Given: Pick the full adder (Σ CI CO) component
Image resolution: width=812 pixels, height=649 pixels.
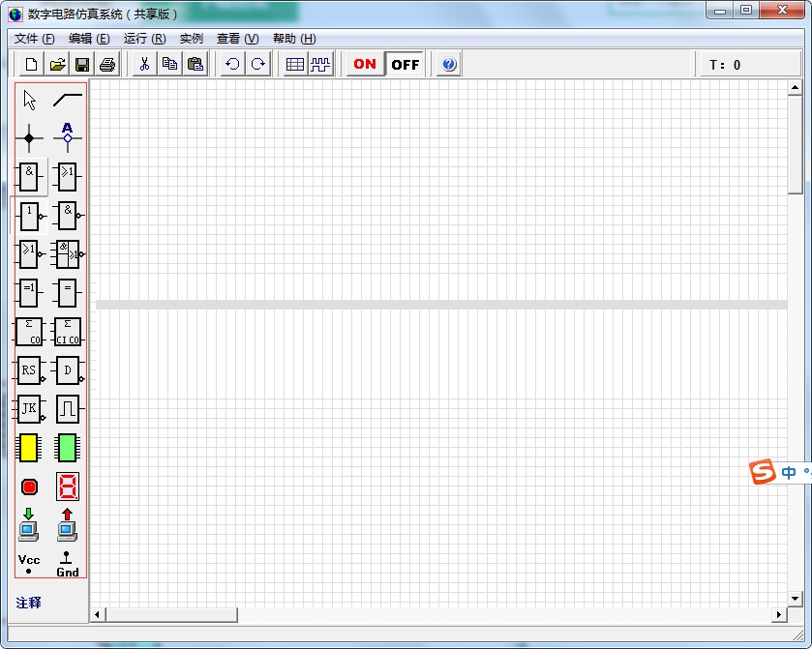Looking at the screenshot, I should [x=68, y=332].
